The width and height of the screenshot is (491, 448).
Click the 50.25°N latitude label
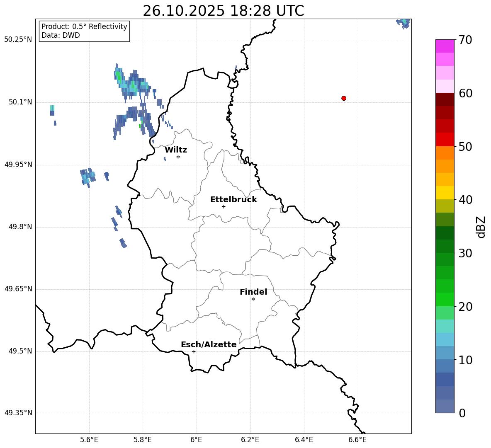click(18, 40)
